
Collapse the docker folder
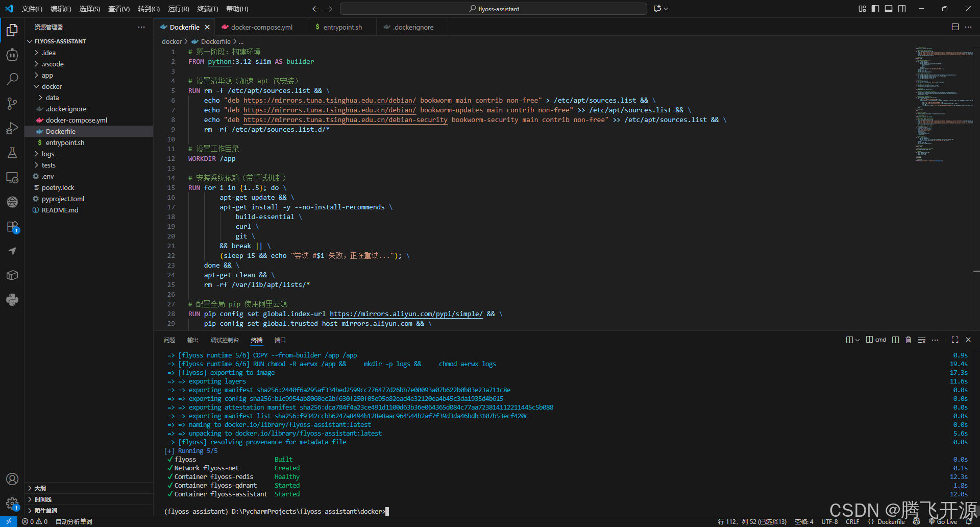[x=36, y=86]
